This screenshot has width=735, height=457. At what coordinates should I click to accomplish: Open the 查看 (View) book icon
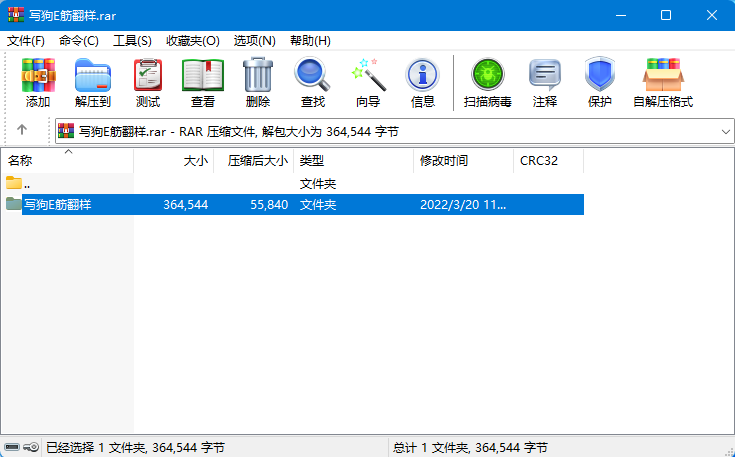click(203, 75)
